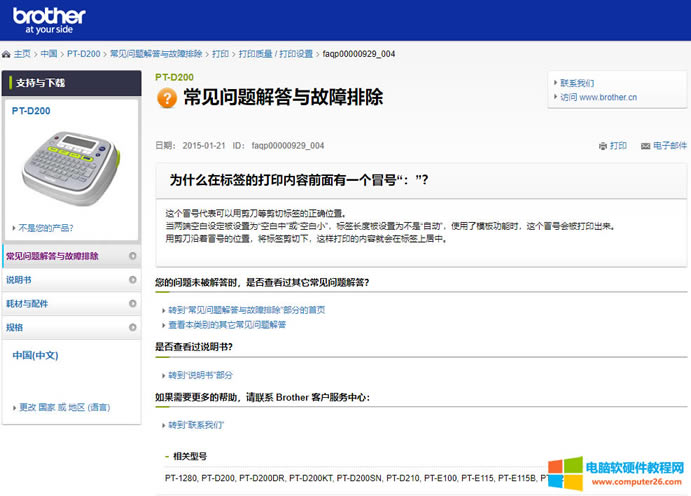Viewport: 691px width, 496px height.
Task: Go to 查看本类别的其它常见问题解答 link
Action: point(226,325)
